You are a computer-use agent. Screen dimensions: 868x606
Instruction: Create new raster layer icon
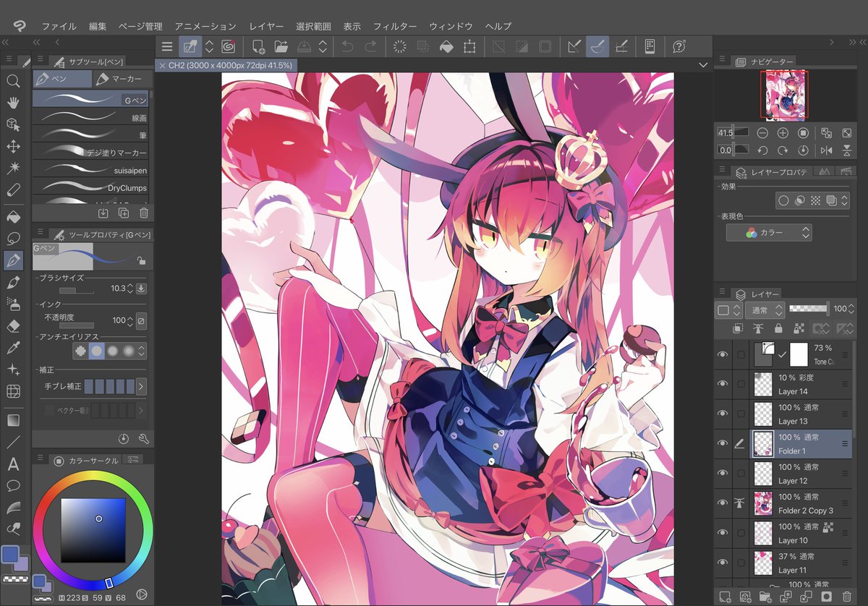point(726,597)
